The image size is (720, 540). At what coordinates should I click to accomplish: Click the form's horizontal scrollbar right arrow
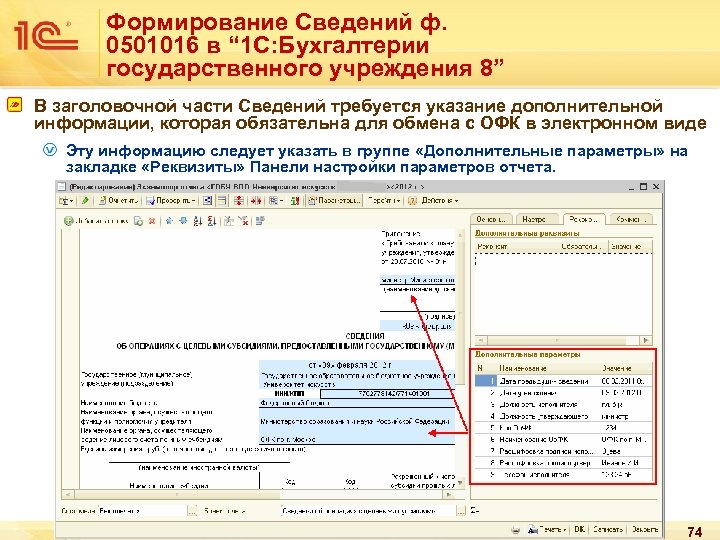tap(448, 495)
